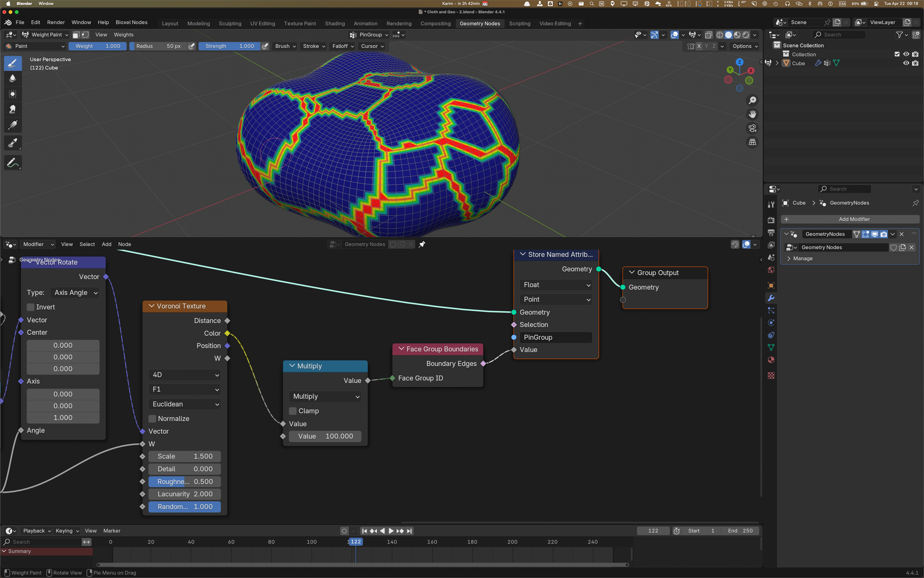Play the animation forward

(x=391, y=531)
